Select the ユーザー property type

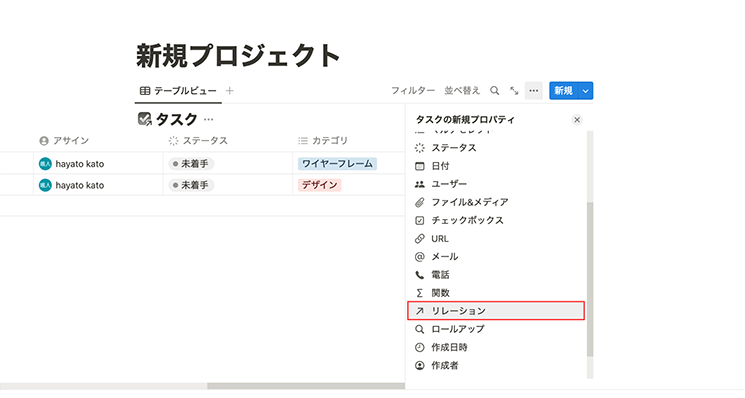coord(496,184)
